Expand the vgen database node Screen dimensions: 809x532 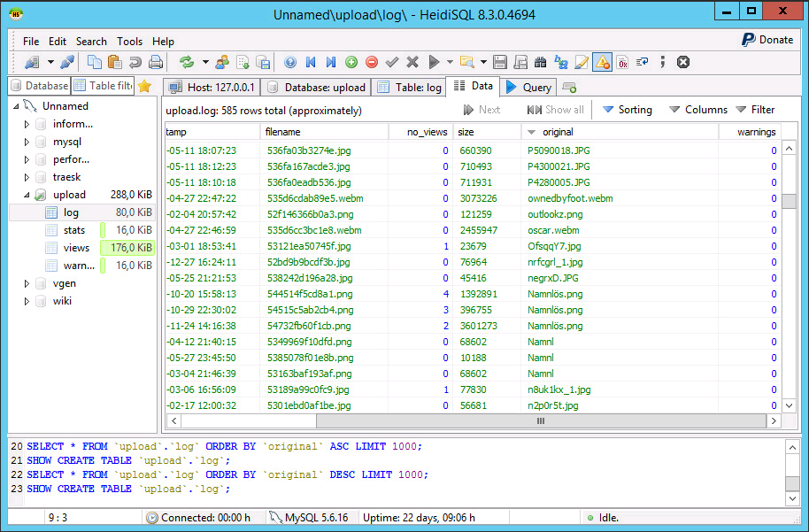(27, 283)
